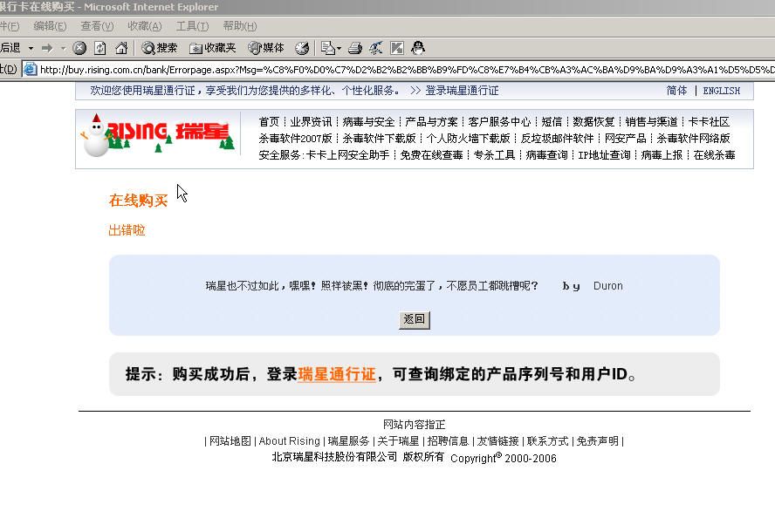Open 业界资讯 navigation link

311,122
